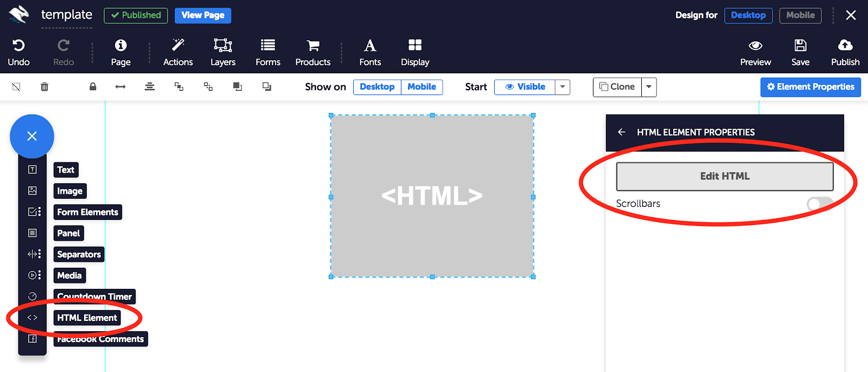
Task: Open Element Properties button
Action: [x=810, y=87]
